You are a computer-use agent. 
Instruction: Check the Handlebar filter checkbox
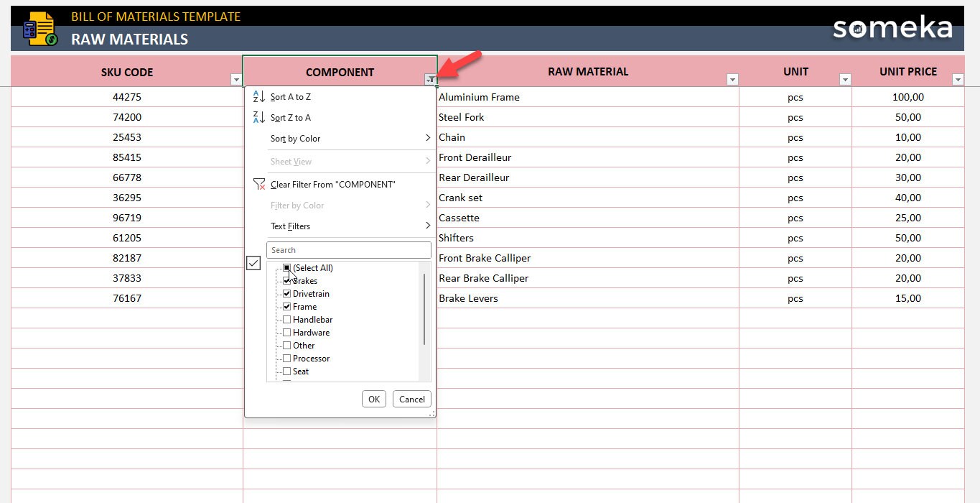tap(287, 320)
